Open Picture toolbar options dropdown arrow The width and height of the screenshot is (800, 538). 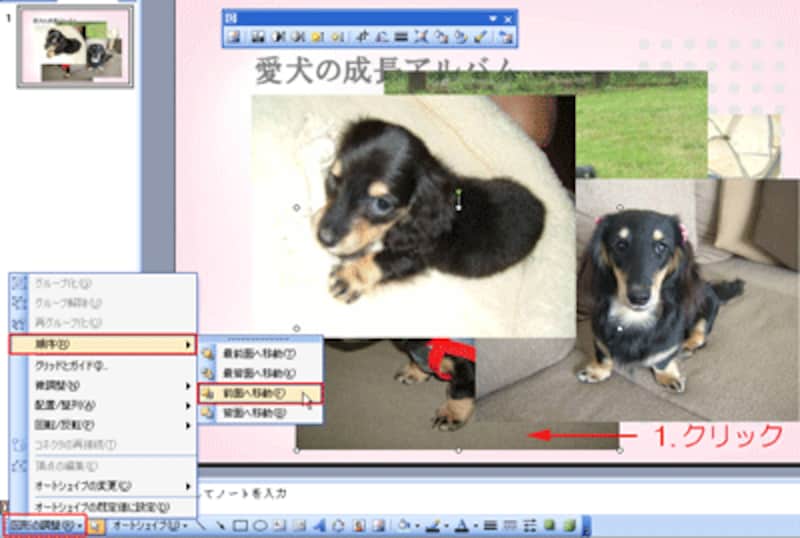[x=492, y=18]
